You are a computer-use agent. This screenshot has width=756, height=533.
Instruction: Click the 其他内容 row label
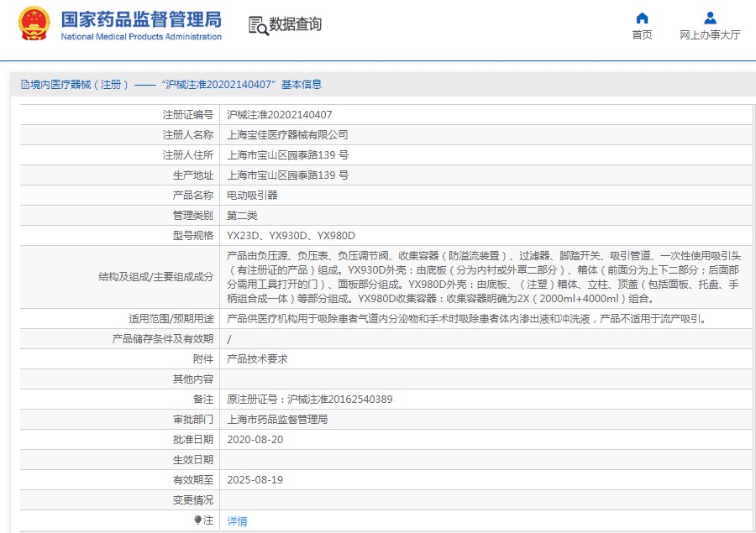pos(193,379)
